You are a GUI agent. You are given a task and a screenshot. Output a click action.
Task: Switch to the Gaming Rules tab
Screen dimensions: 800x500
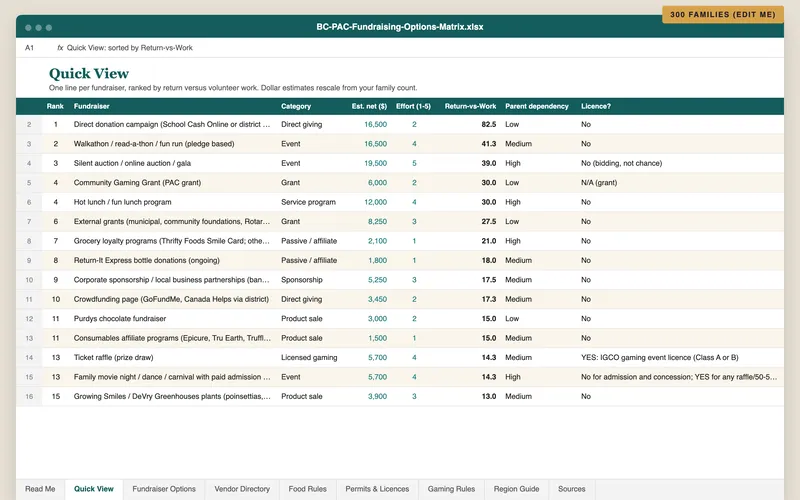451,489
